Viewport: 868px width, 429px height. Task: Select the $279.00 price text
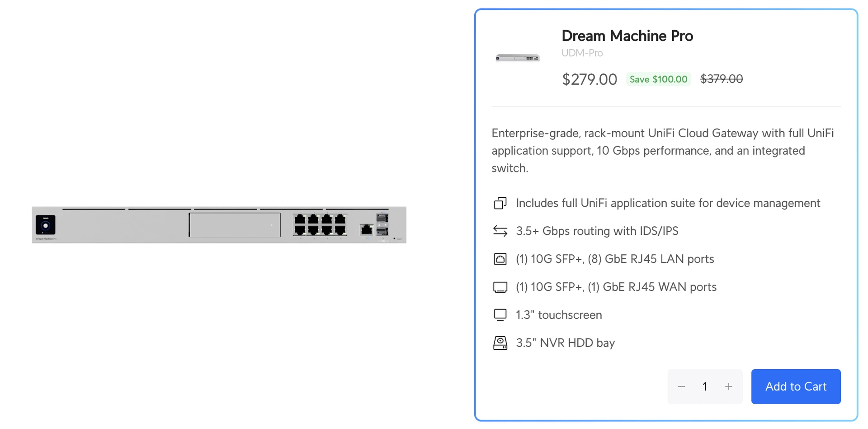[589, 79]
